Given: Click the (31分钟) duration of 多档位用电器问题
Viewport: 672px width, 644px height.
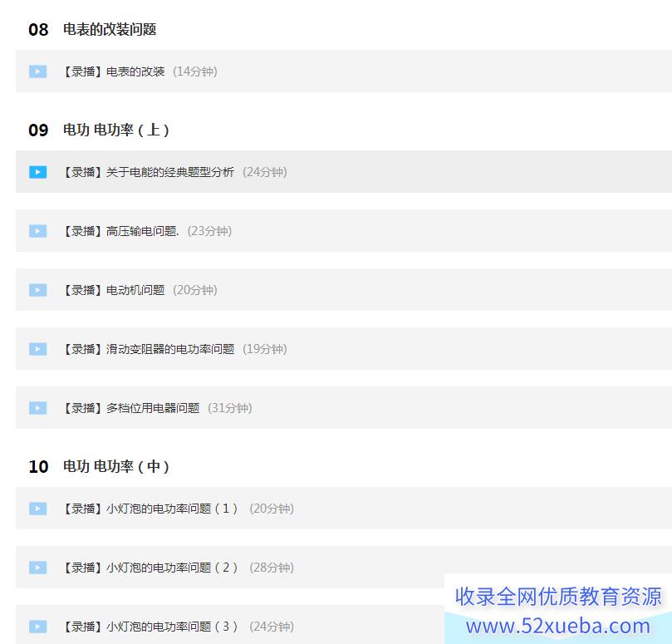Looking at the screenshot, I should point(230,408).
